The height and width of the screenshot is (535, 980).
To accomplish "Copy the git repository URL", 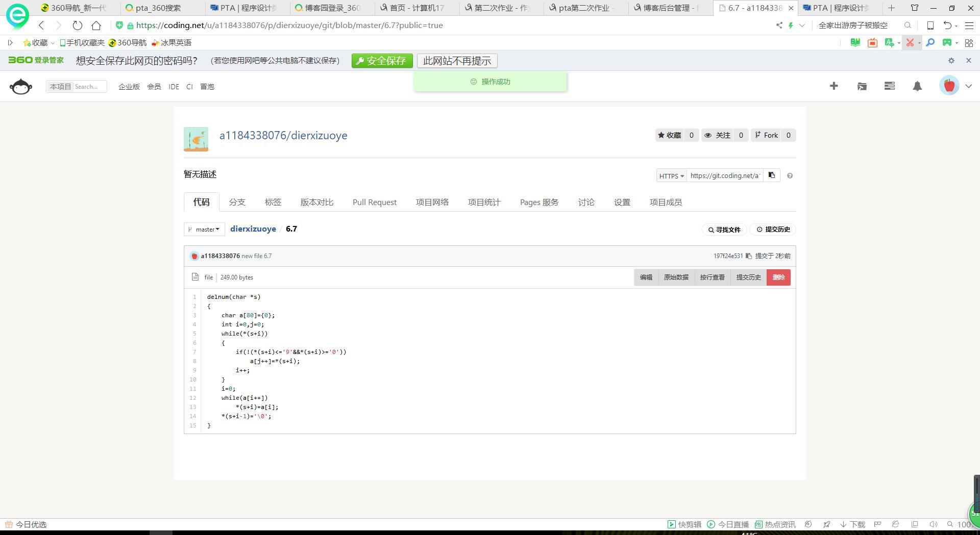I will [772, 175].
